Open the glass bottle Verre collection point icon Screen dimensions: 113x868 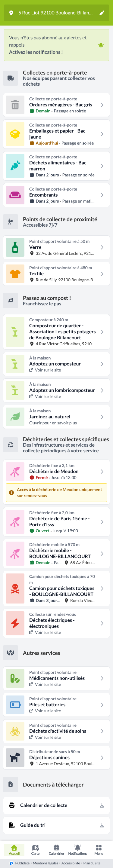[15, 247]
